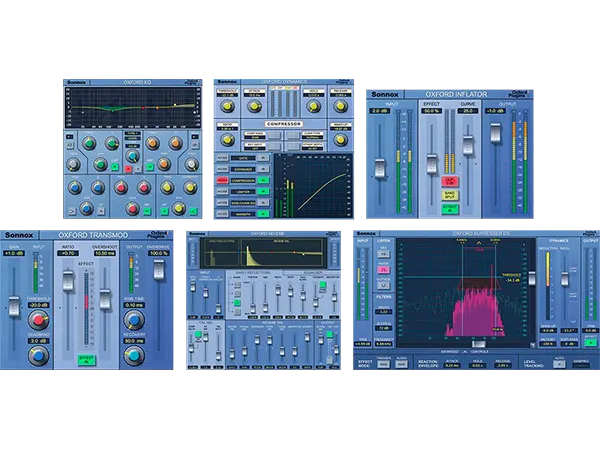The width and height of the screenshot is (600, 450).
Task: Switch to Early Reflections tab in Oxford Reverb
Action: (x=252, y=272)
